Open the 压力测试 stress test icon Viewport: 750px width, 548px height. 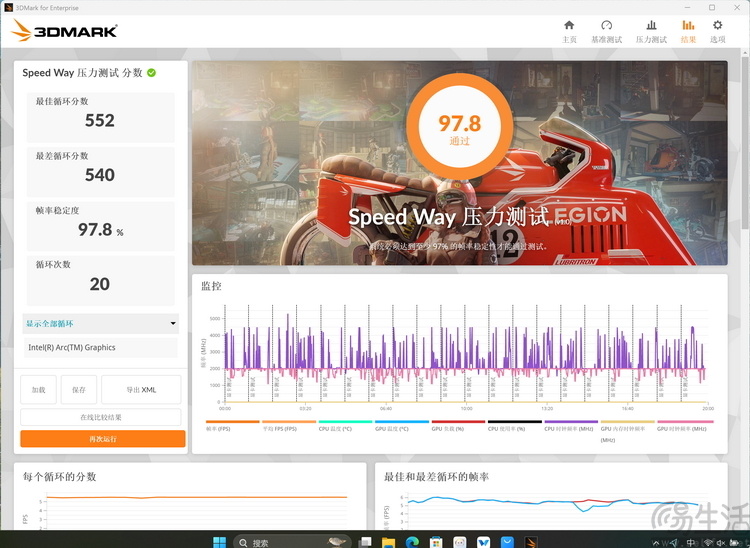coord(651,25)
